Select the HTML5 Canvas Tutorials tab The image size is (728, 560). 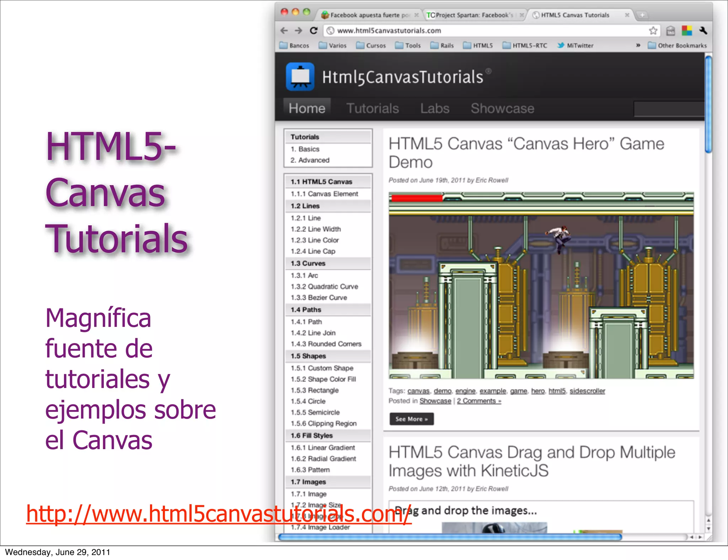579,15
